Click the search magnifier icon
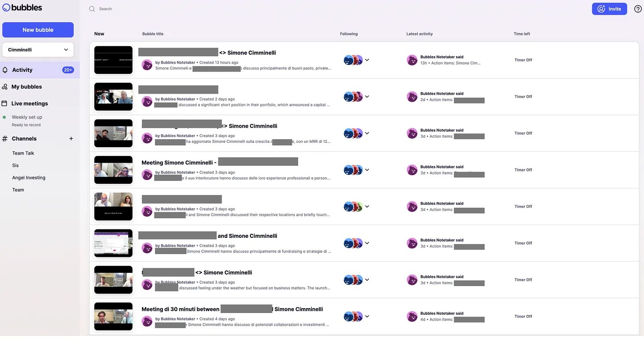The height and width of the screenshot is (355, 644). tap(92, 9)
